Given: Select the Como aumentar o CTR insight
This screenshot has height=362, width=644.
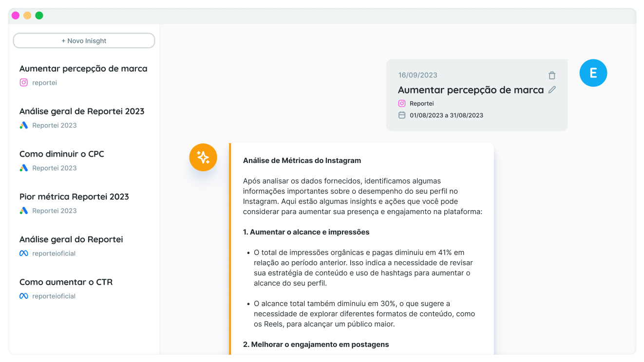Looking at the screenshot, I should (66, 282).
